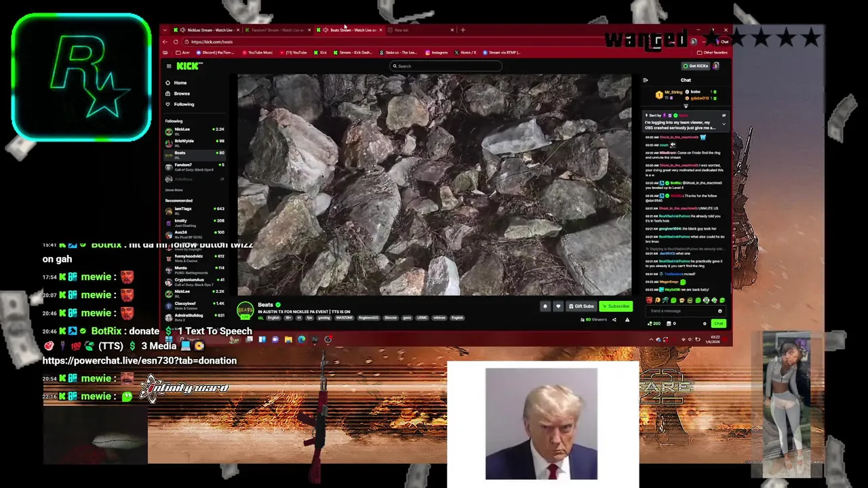This screenshot has height=488, width=868.
Task: Click the green Subscribe button
Action: [616, 306]
